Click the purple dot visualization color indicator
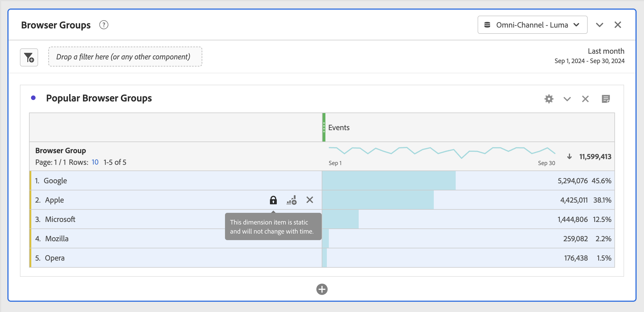 tap(33, 98)
